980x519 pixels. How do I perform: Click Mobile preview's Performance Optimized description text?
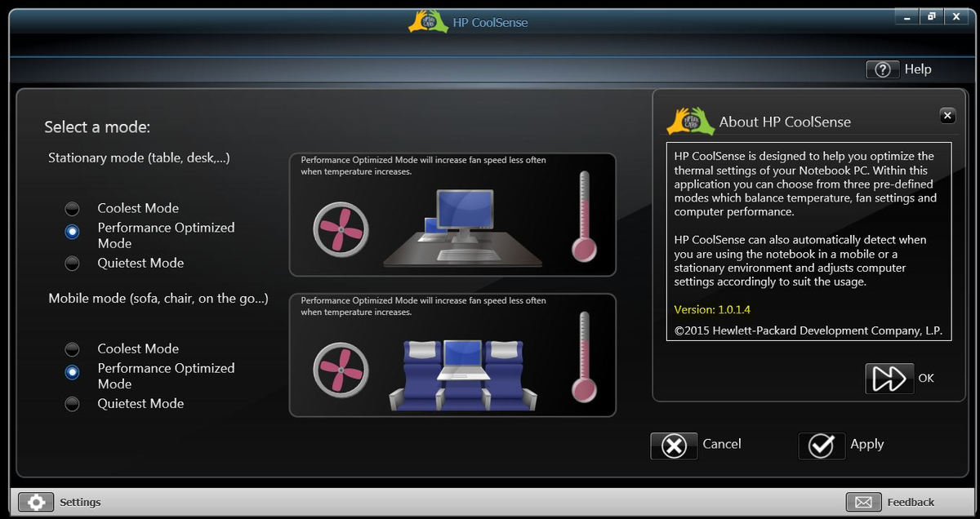click(423, 306)
